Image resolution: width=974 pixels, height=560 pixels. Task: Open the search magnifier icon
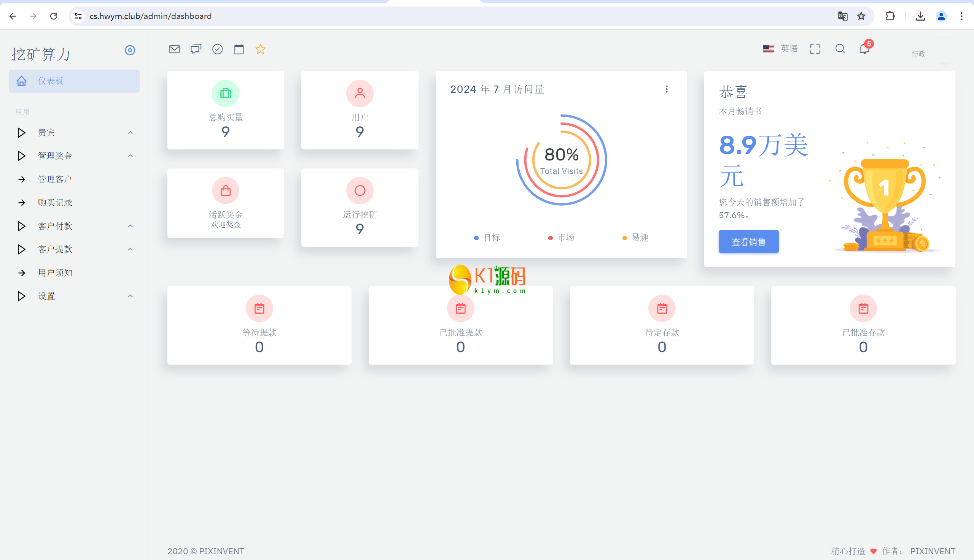pyautogui.click(x=840, y=49)
